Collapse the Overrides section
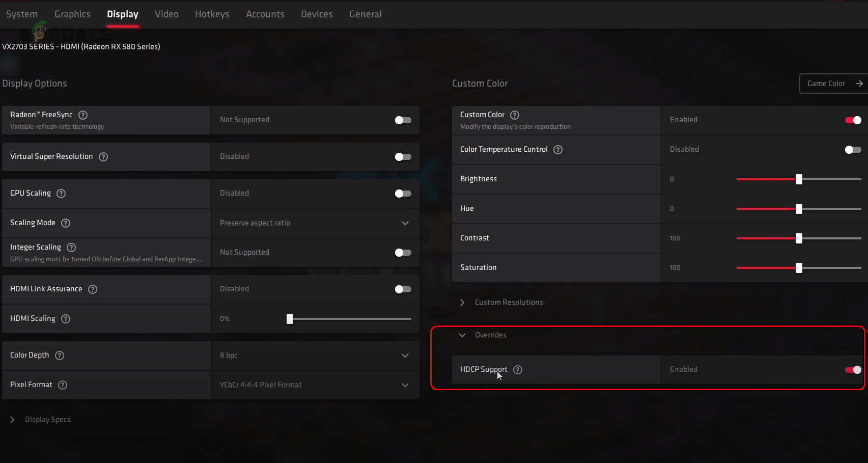This screenshot has height=463, width=868. tap(462, 335)
